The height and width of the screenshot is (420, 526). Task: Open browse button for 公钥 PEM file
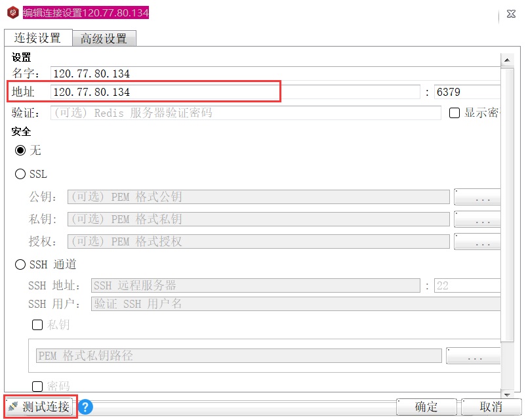(x=477, y=197)
